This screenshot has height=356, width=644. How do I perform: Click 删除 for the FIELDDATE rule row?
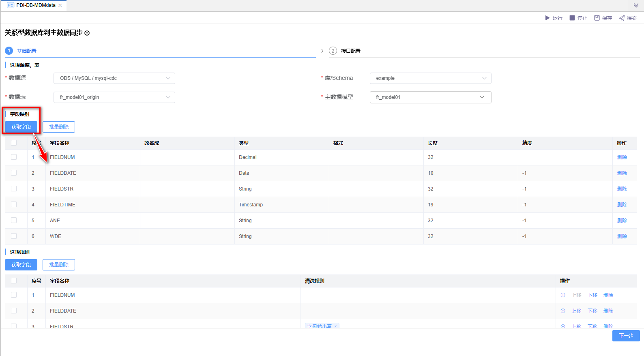[608, 311]
